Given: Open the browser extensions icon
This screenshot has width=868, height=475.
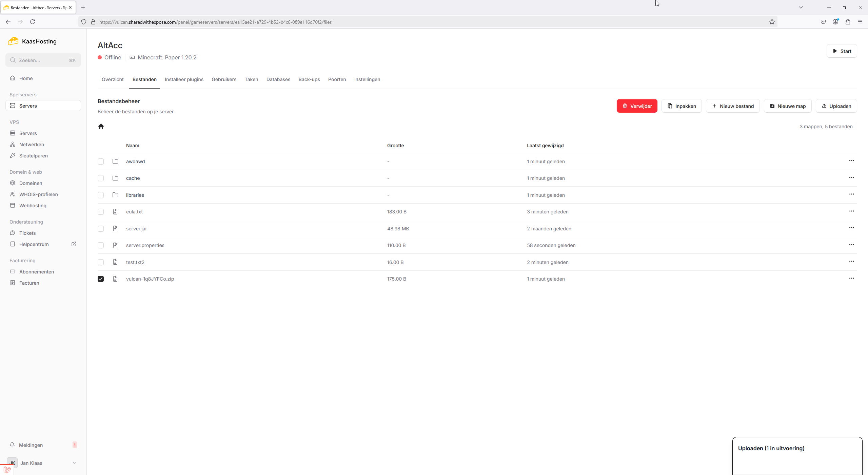Looking at the screenshot, I should click(848, 22).
